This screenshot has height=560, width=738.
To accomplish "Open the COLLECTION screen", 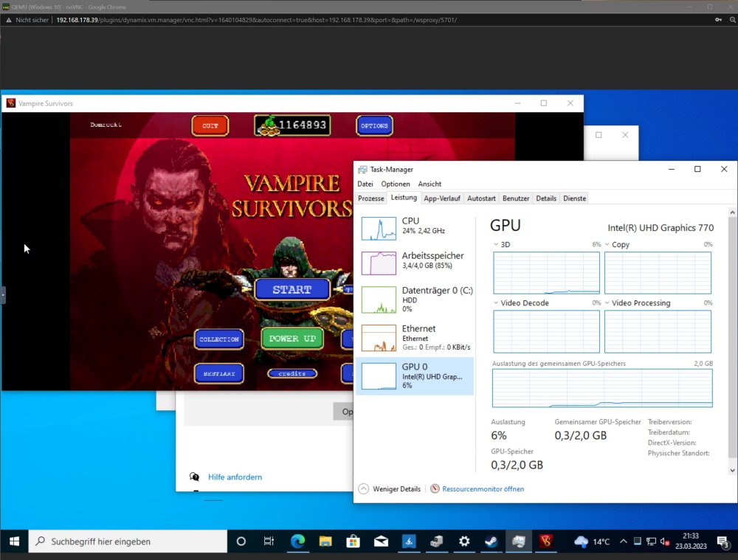I will [x=219, y=339].
